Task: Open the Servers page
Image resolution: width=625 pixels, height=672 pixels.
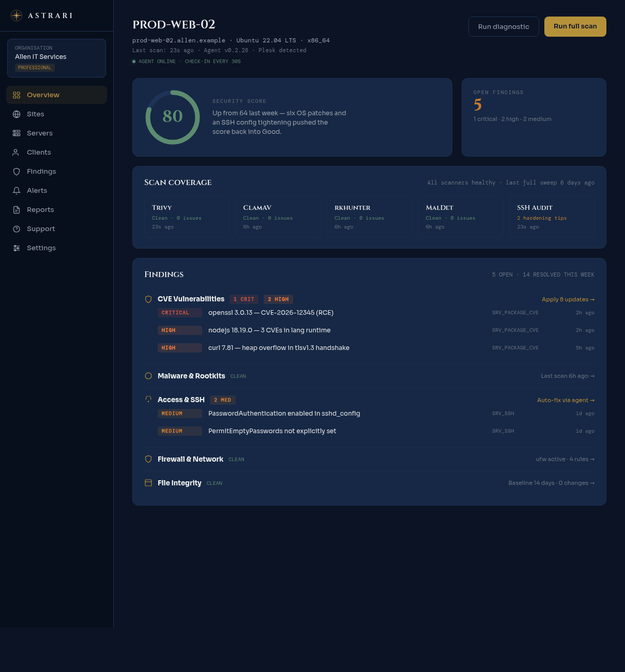Action: coord(56,133)
